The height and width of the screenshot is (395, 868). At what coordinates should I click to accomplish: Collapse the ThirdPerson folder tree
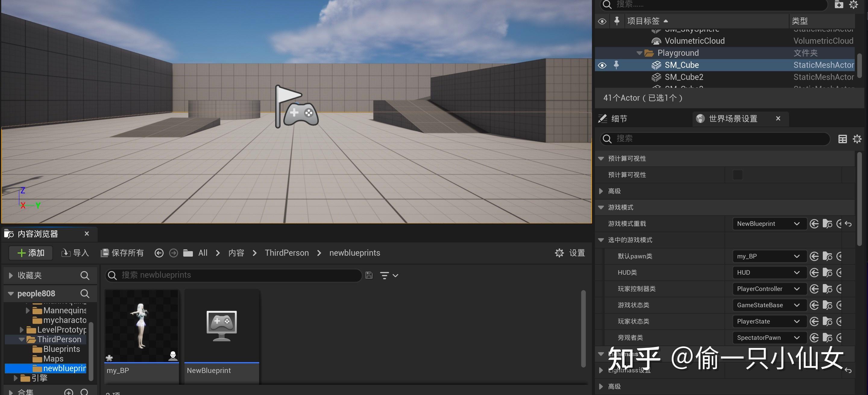tap(22, 340)
